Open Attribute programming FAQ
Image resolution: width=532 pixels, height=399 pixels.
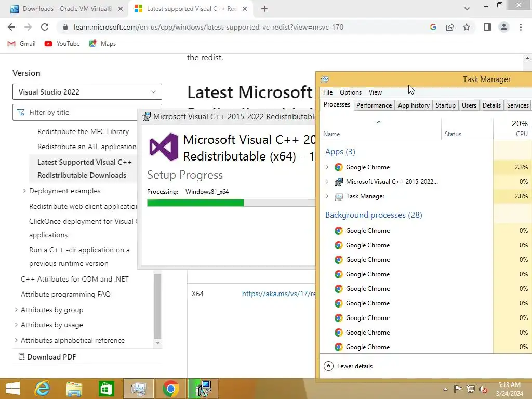pos(65,294)
